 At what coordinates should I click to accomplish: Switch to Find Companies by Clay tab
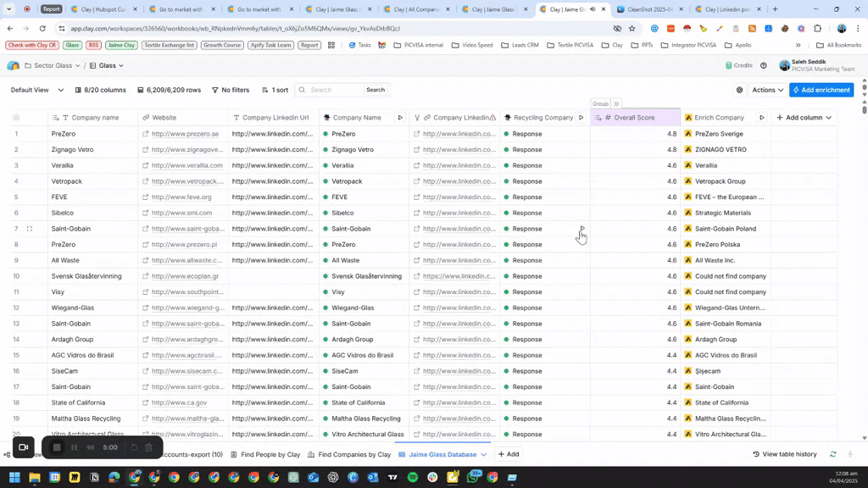pyautogui.click(x=349, y=454)
